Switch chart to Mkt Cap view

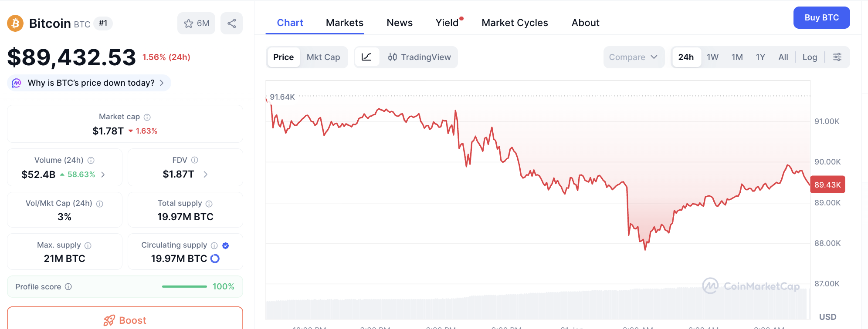pos(323,57)
